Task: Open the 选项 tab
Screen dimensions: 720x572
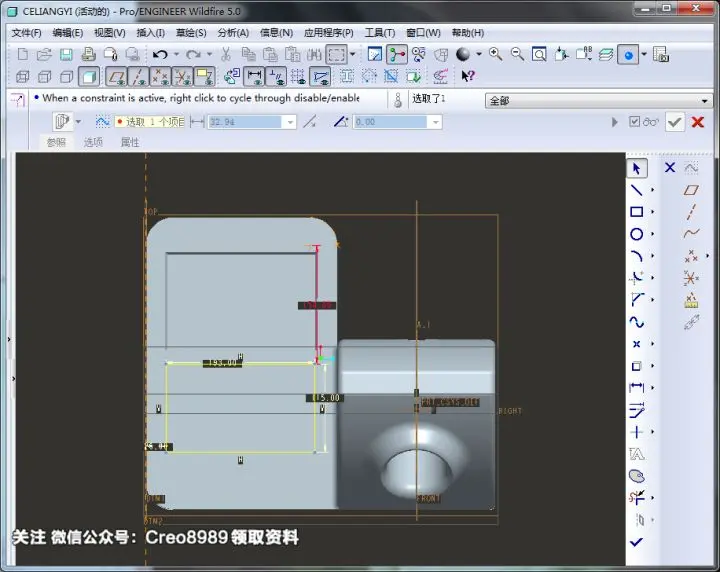Action: pyautogui.click(x=93, y=142)
